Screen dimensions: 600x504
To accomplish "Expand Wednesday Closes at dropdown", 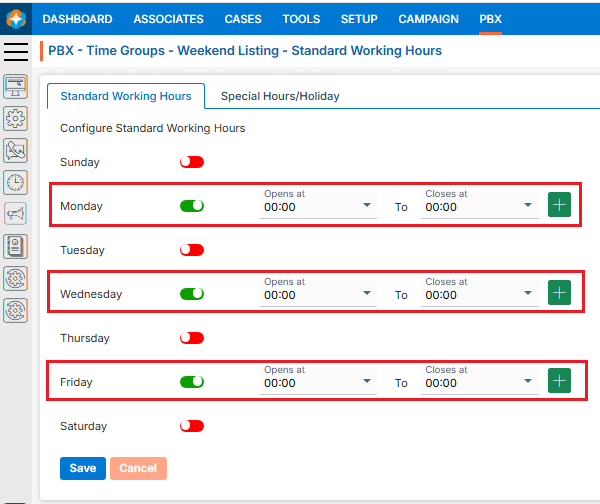I will [x=480, y=294].
